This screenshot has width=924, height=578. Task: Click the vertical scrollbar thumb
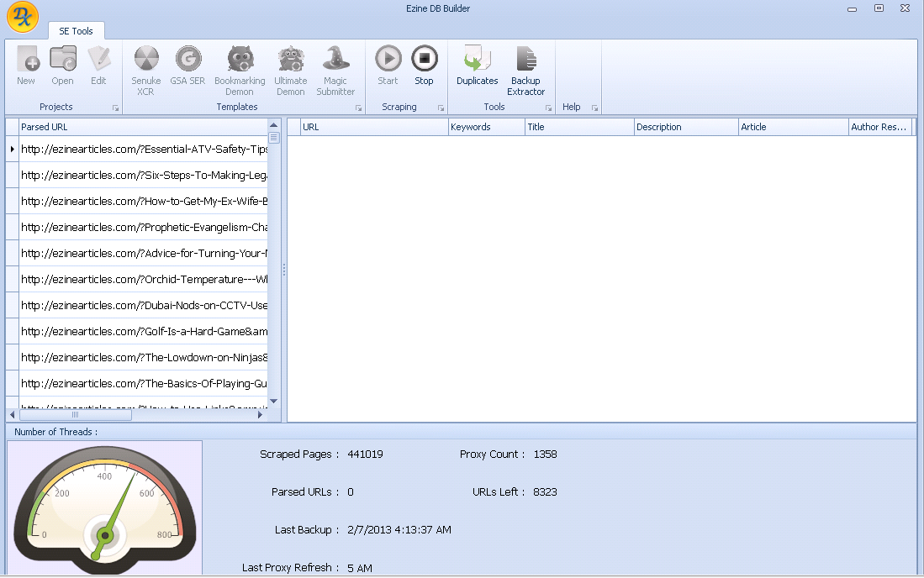click(273, 138)
